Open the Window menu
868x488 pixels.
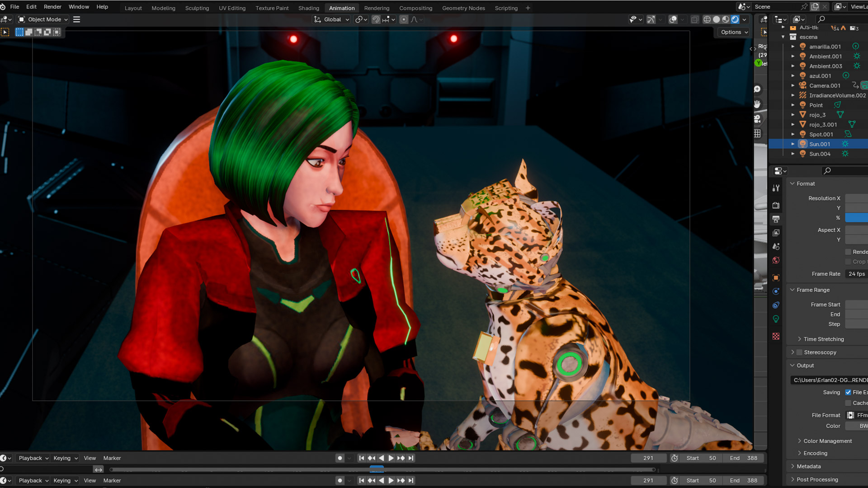79,7
